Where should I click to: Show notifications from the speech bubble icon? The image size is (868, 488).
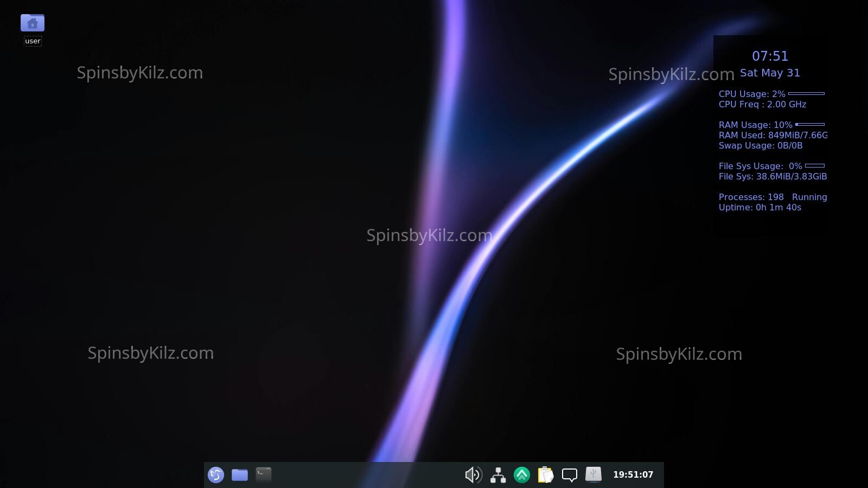click(x=570, y=475)
